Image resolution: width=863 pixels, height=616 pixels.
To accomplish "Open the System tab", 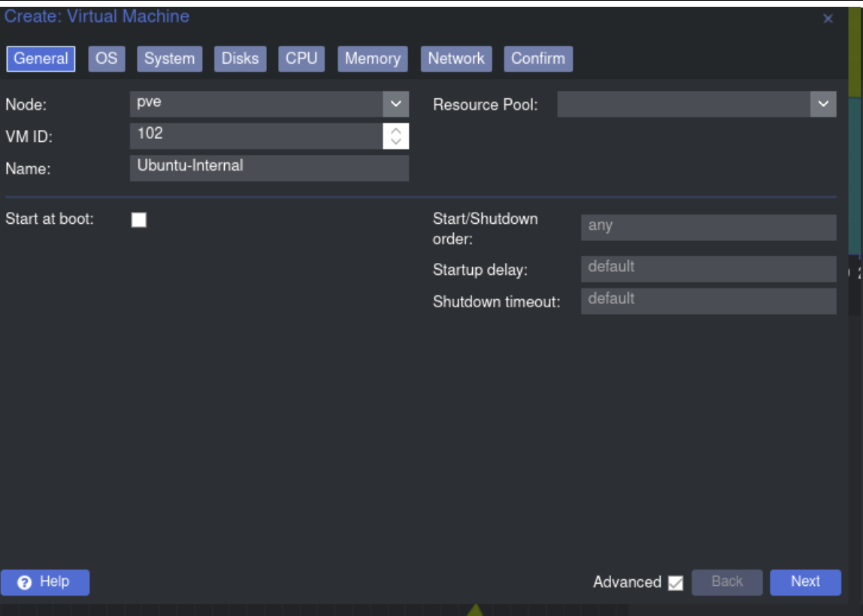I will 169,59.
